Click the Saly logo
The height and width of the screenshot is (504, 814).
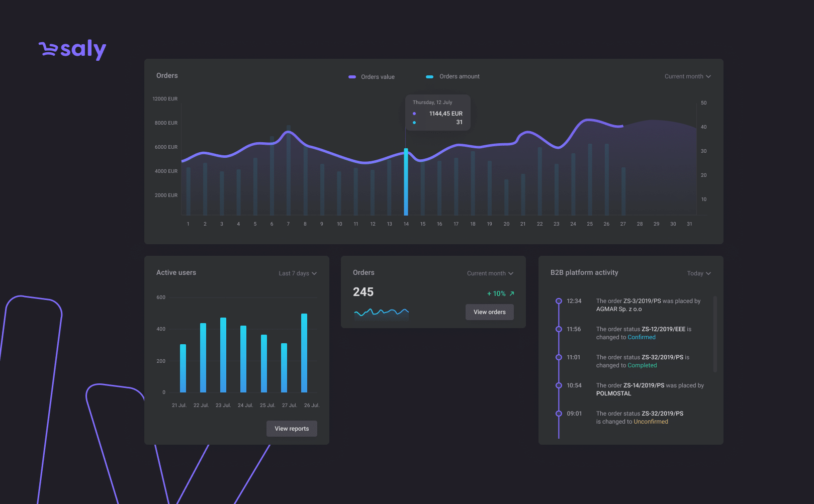click(72, 49)
